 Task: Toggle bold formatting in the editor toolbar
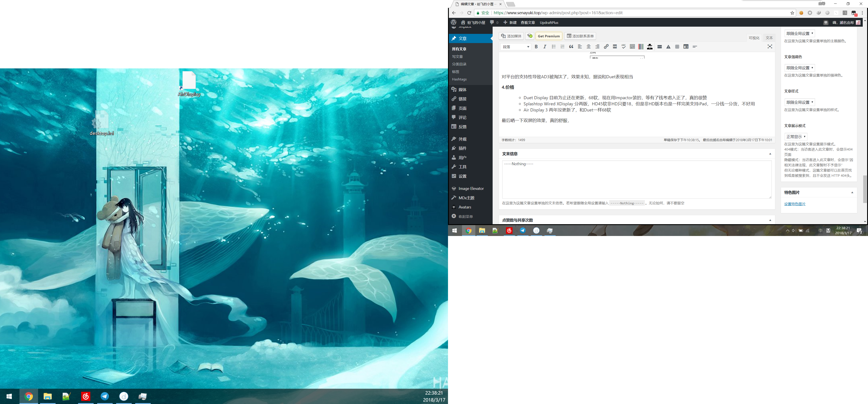536,47
